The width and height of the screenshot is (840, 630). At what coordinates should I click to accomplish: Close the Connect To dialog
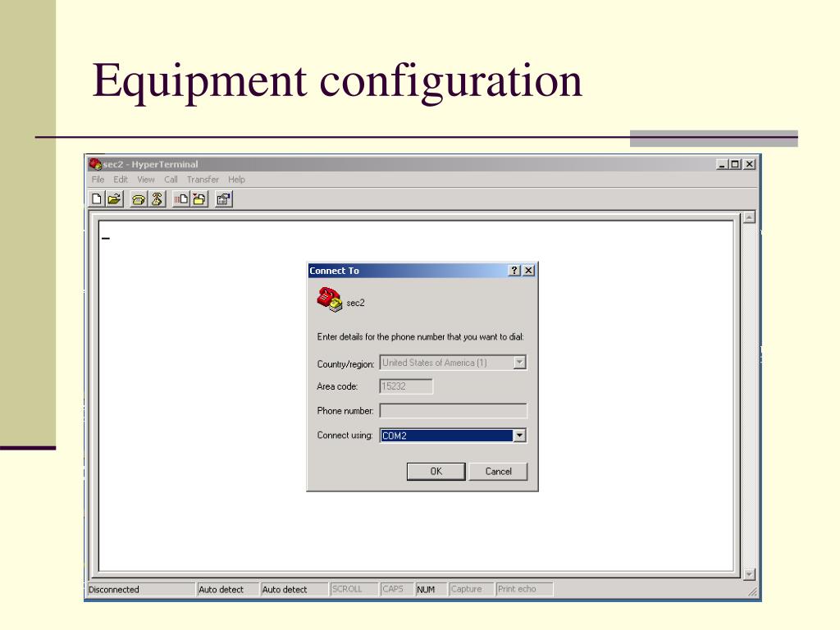[x=528, y=271]
